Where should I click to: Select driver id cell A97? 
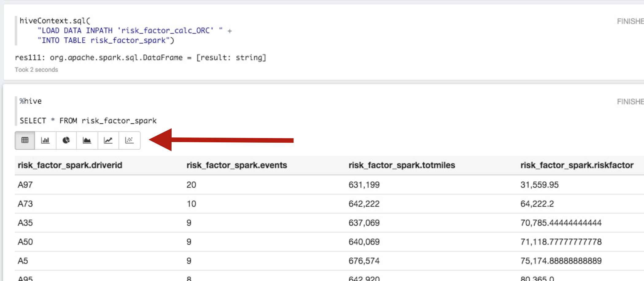25,185
